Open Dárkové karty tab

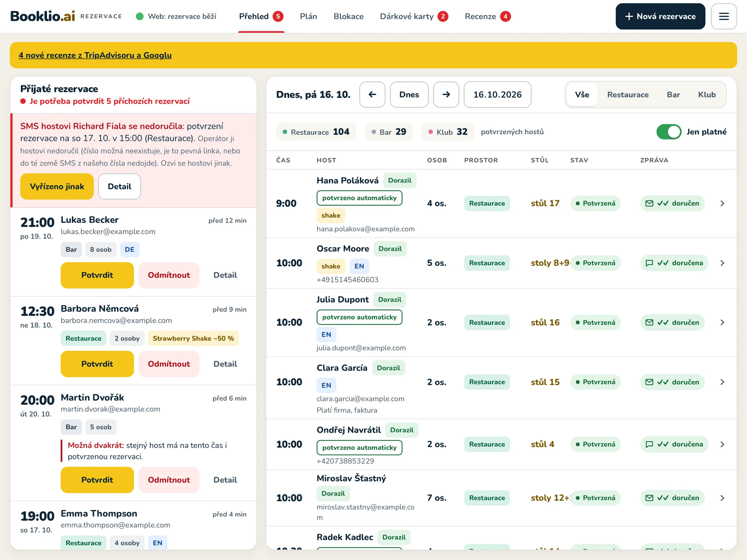point(414,16)
